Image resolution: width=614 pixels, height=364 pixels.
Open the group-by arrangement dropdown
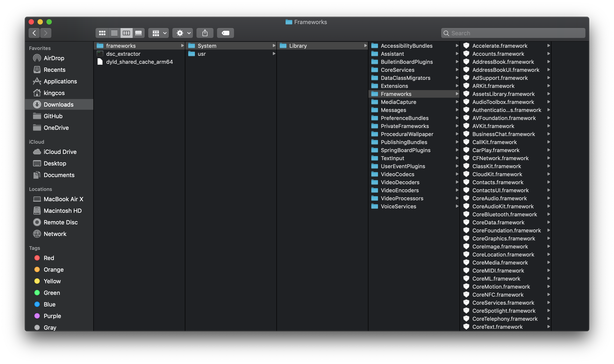[159, 33]
